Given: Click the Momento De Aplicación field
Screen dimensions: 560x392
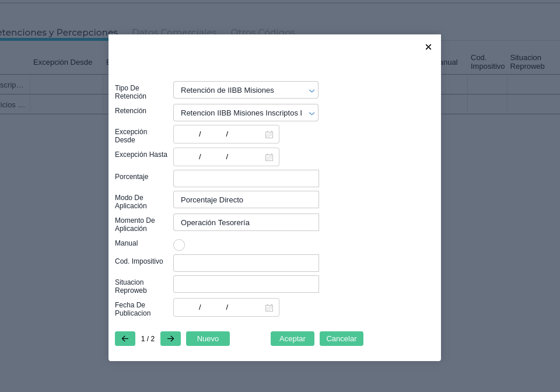Looking at the screenshot, I should click(x=246, y=222).
